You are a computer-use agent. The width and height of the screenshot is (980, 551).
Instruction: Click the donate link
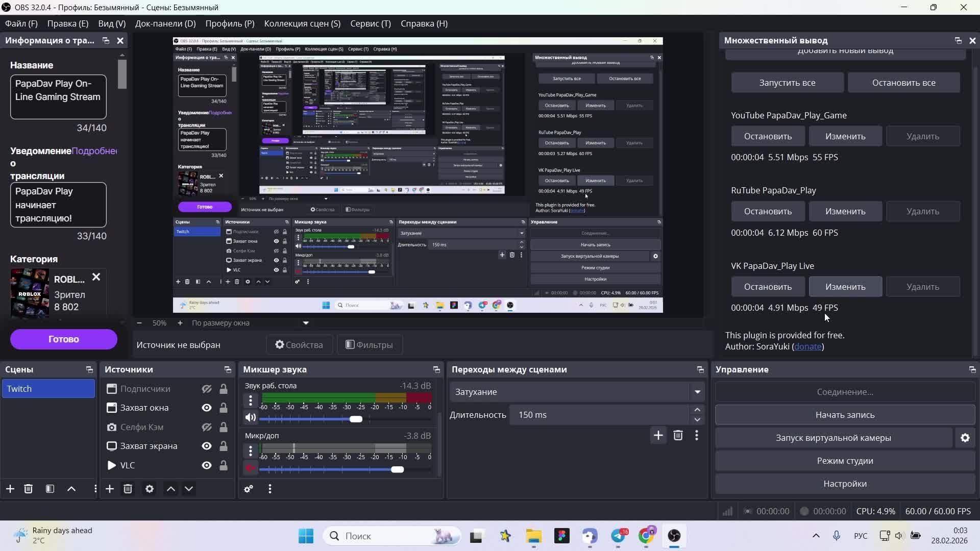click(807, 346)
